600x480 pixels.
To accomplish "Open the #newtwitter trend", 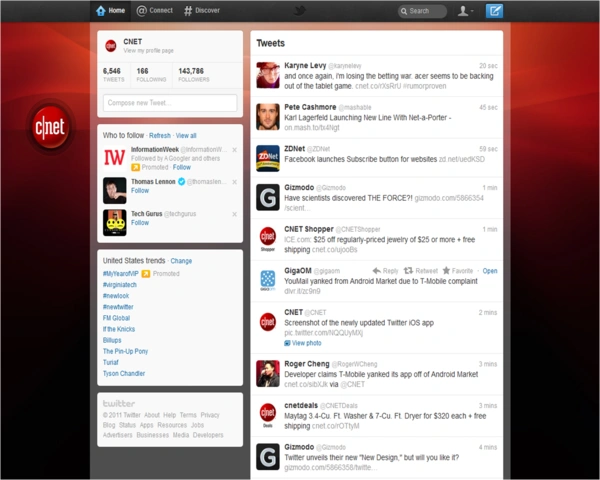I will (118, 307).
